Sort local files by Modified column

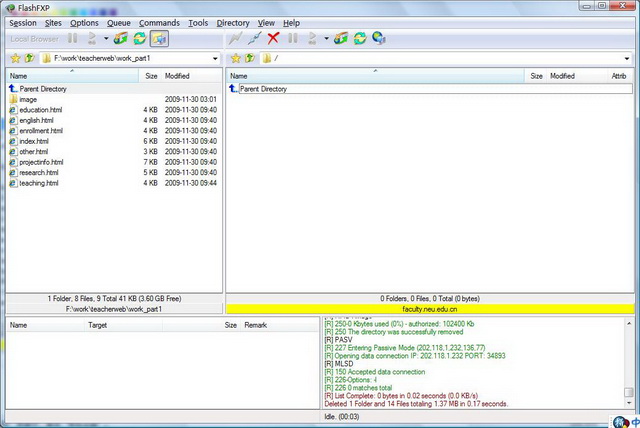[x=191, y=76]
